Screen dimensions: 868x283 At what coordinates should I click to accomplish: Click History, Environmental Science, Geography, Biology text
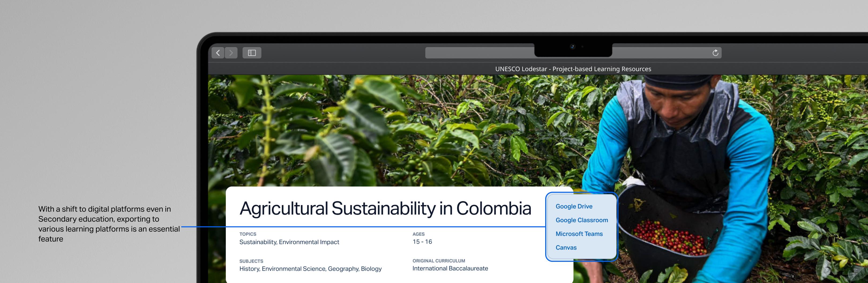pyautogui.click(x=310, y=269)
